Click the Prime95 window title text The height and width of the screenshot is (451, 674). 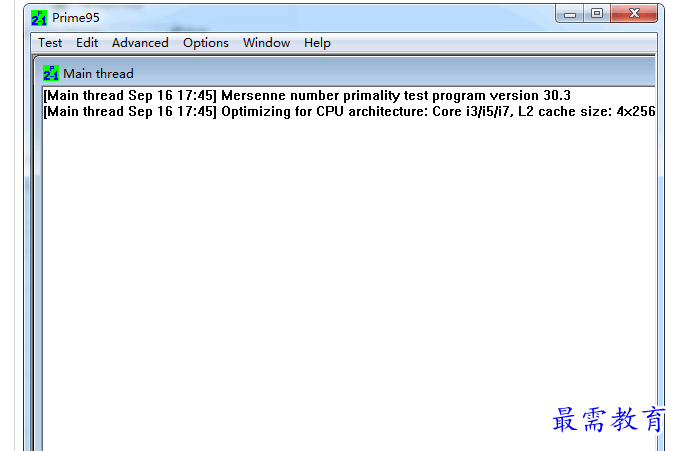76,18
